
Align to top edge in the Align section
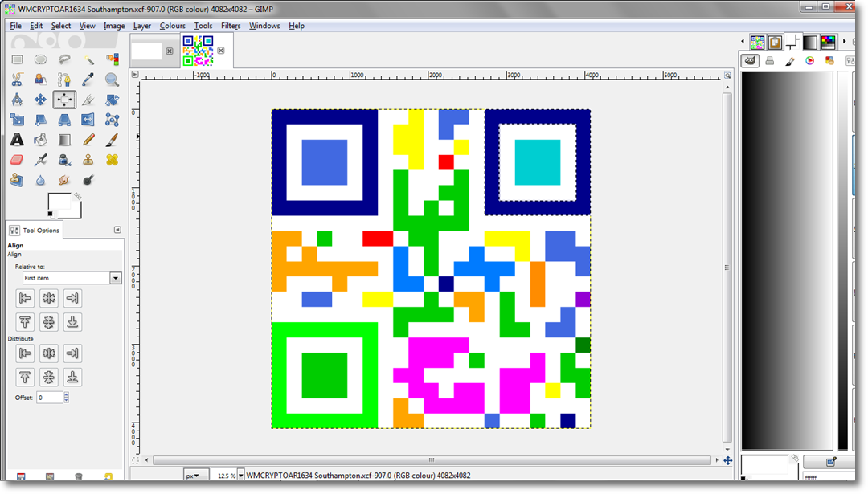25,322
